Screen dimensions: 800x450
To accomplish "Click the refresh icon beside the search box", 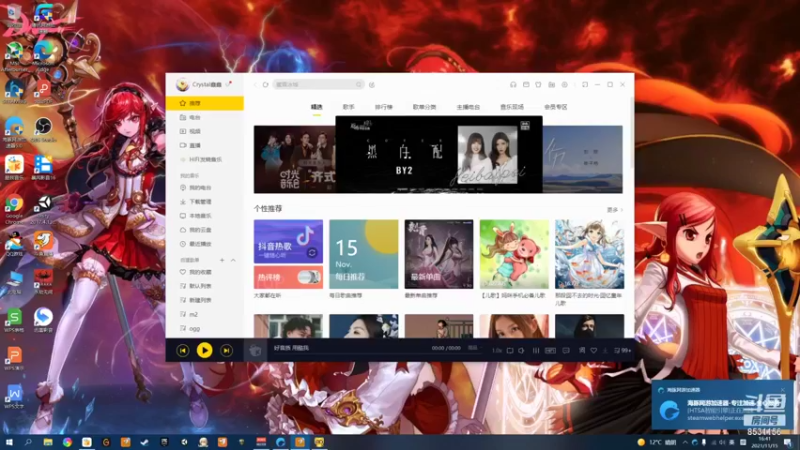I will coord(265,85).
